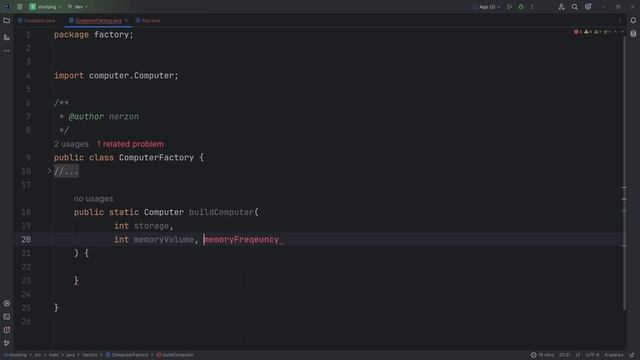Screen dimensions: 640x360
Task: Click the buildComputer method name
Action: (221, 212)
